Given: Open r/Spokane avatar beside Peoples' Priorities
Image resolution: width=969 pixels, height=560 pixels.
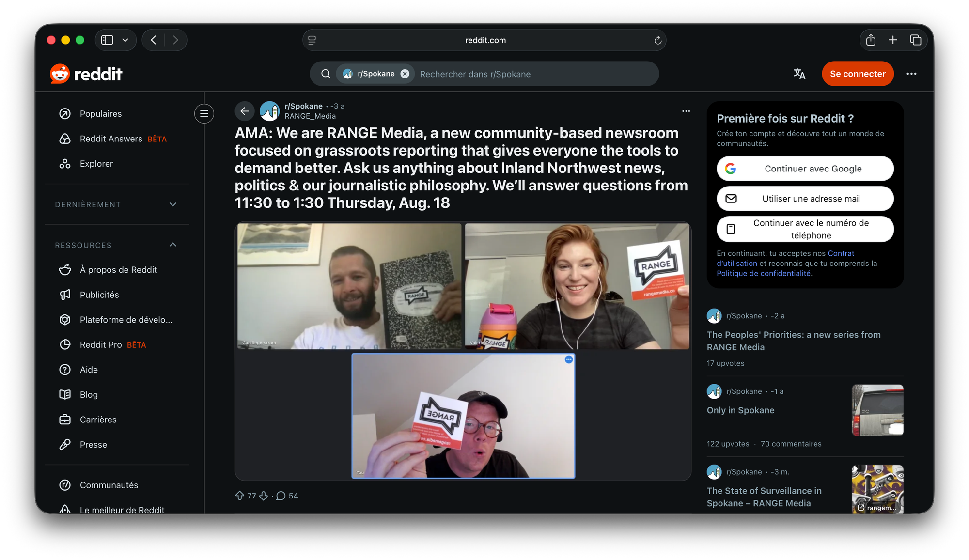Looking at the screenshot, I should tap(714, 316).
